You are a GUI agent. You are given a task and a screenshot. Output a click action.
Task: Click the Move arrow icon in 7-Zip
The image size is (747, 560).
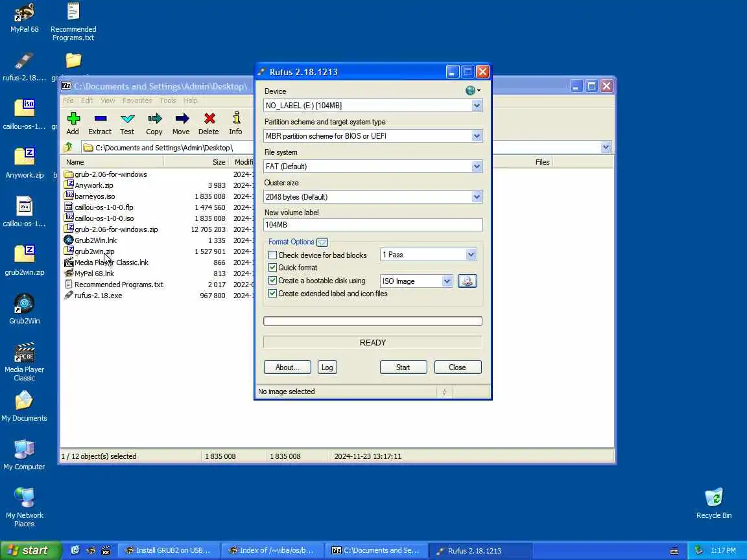coord(181,124)
